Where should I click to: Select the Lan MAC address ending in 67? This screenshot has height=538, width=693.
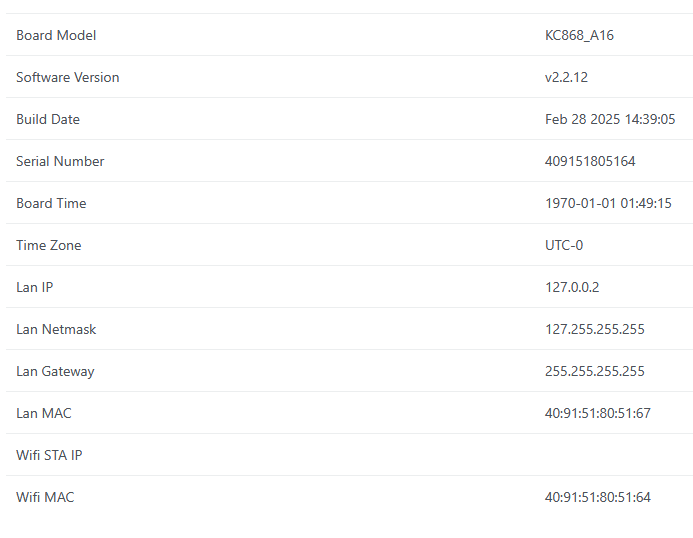[x=597, y=413]
